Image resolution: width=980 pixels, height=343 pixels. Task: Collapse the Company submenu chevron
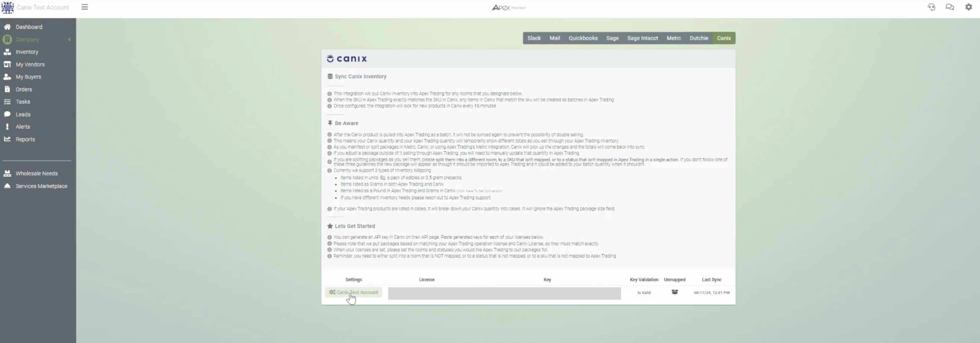tap(70, 39)
